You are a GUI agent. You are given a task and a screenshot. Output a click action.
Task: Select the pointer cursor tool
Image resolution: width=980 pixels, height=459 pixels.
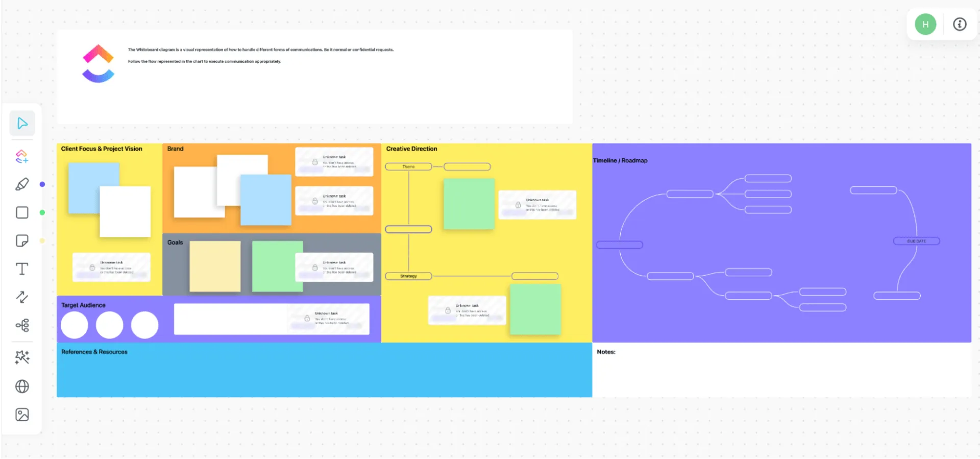click(22, 123)
